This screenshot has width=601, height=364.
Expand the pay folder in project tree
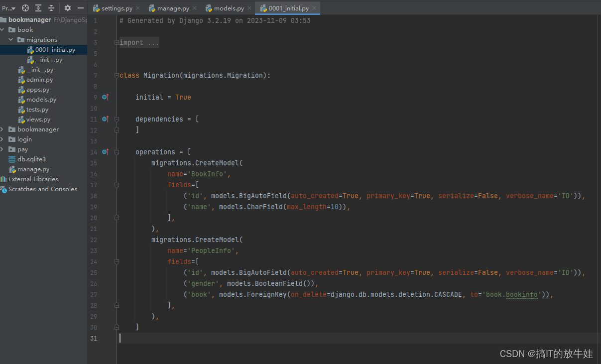(x=2, y=149)
